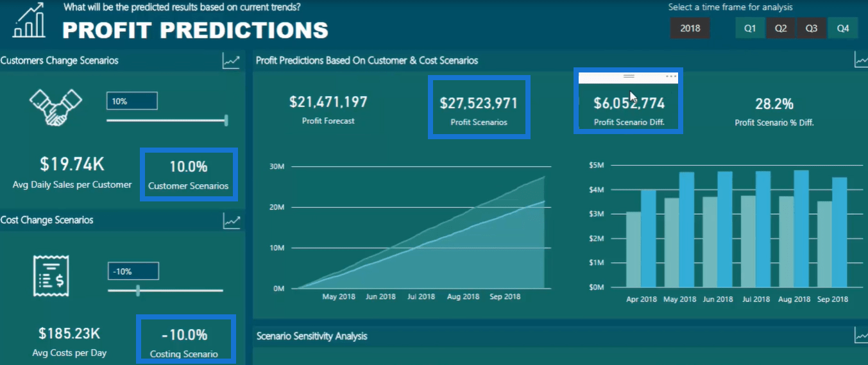Click the $5M label on bar chart axis
The image size is (868, 365).
(x=596, y=166)
